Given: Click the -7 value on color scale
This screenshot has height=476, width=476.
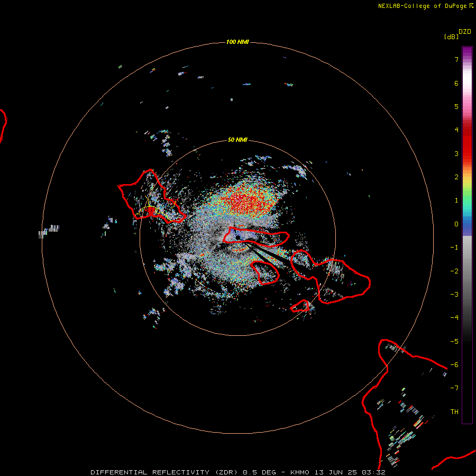Looking at the screenshot, I should pyautogui.click(x=454, y=388).
